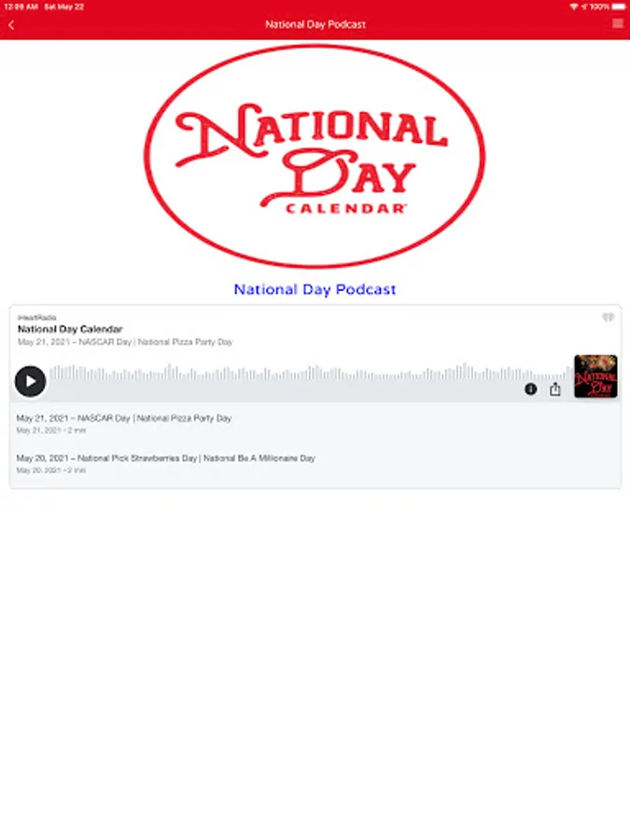Viewport: 630px width, 840px height.
Task: Tap the National Day Calendar oval logo
Action: 315,156
